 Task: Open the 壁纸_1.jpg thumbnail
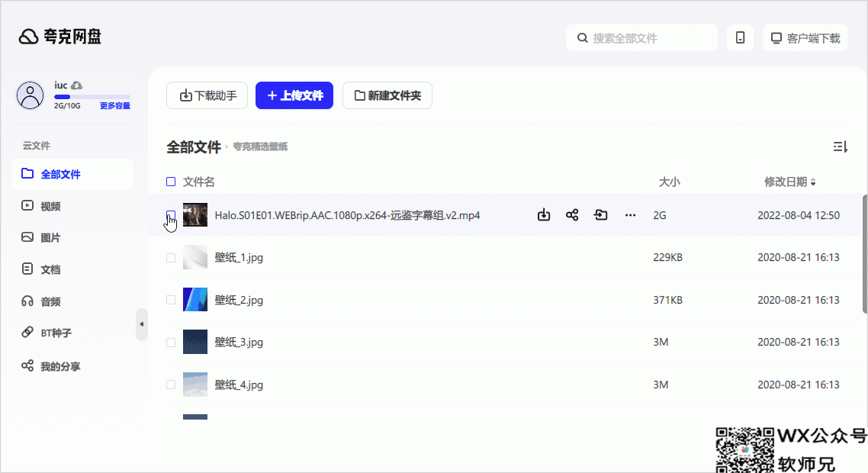(194, 258)
